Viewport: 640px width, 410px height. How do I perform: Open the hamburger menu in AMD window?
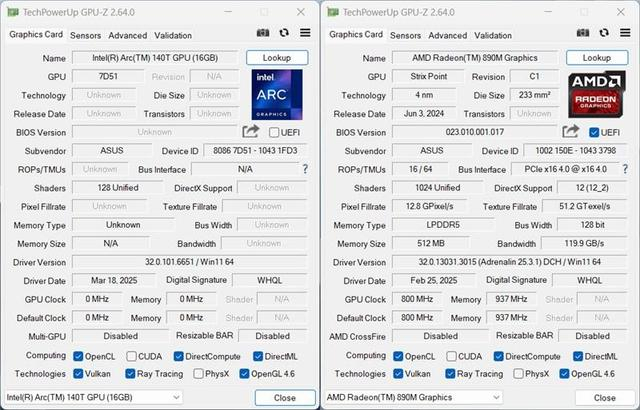(625, 33)
